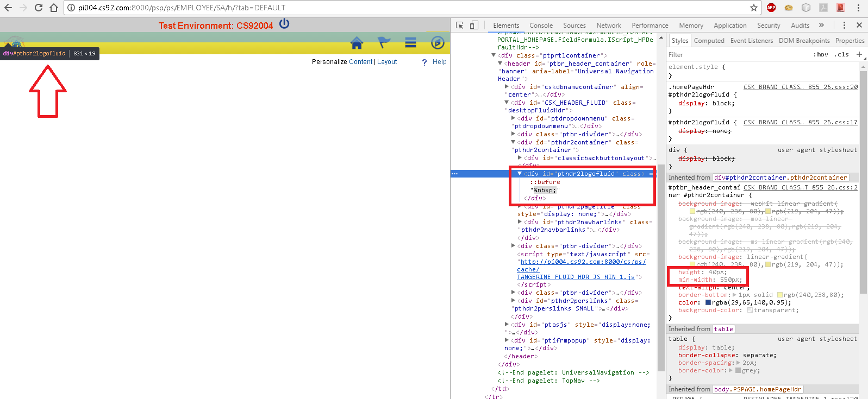The width and height of the screenshot is (868, 399).
Task: Click the ellipsis beside the selected DOM node
Action: point(455,174)
